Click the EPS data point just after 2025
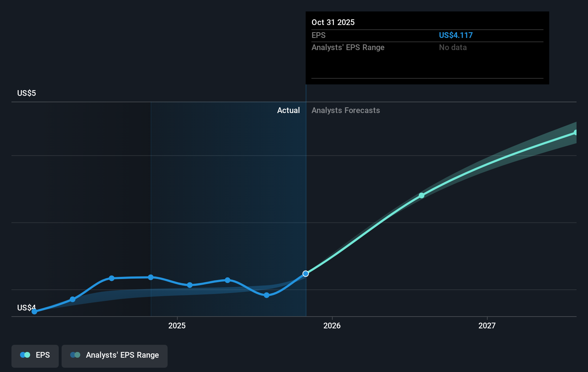 pyautogui.click(x=190, y=285)
